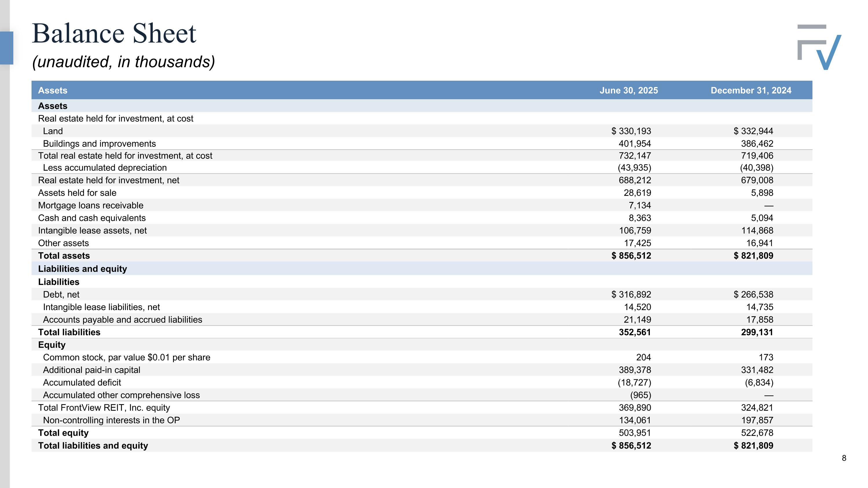Click Total liabilities and equity label
This screenshot has height=488, width=868.
click(93, 445)
